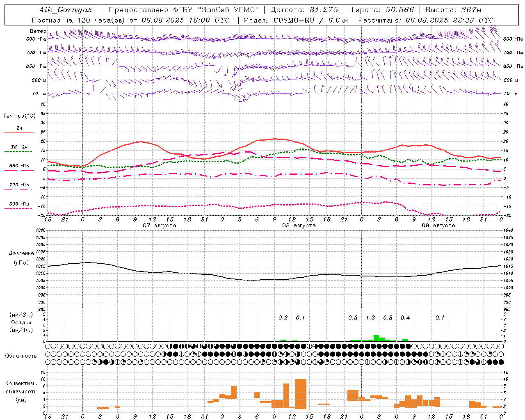Viewport: 525px width, 420px height.
Task: Click the (мм/3ч.) unit label
Action: [21, 315]
